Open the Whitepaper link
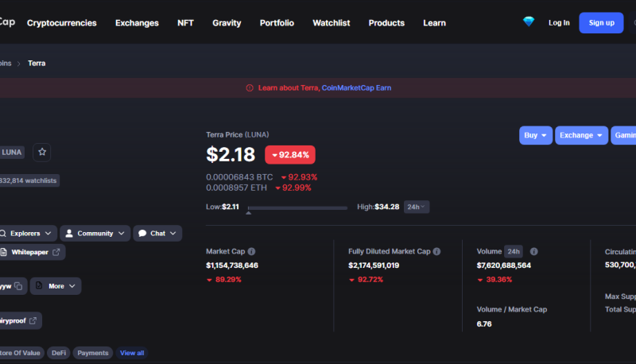This screenshot has height=364, width=636. tap(32, 252)
